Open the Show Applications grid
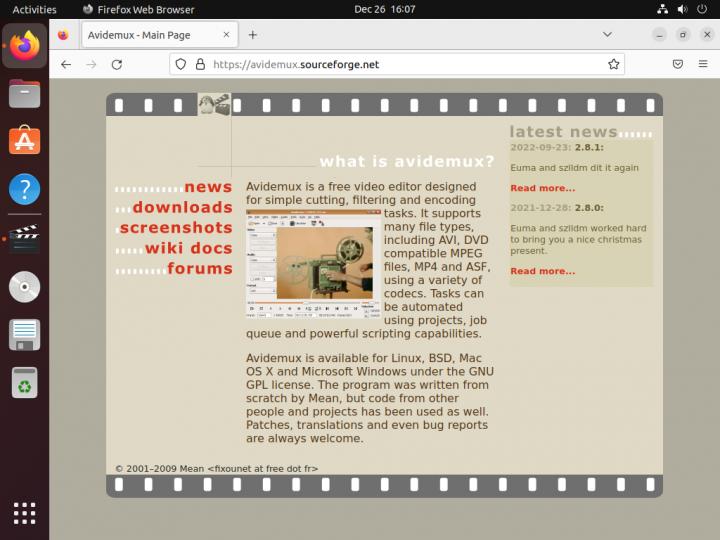The image size is (720, 540). [24, 513]
